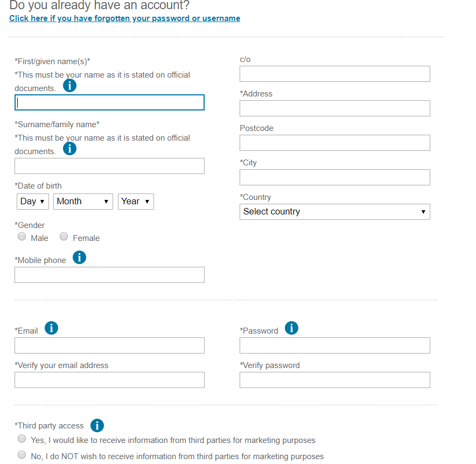Click the Verify your email address field
Image resolution: width=476 pixels, height=464 pixels.
[109, 380]
